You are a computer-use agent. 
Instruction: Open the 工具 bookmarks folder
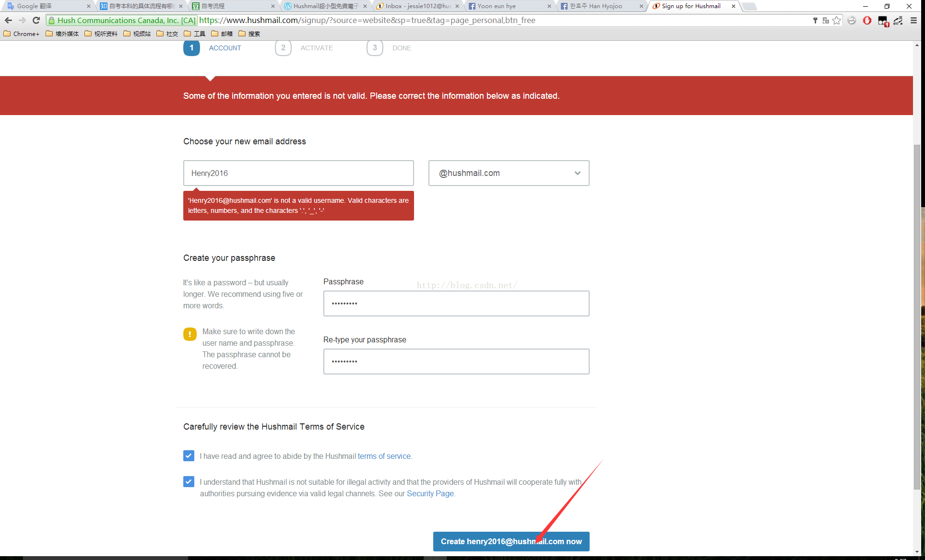(x=195, y=34)
